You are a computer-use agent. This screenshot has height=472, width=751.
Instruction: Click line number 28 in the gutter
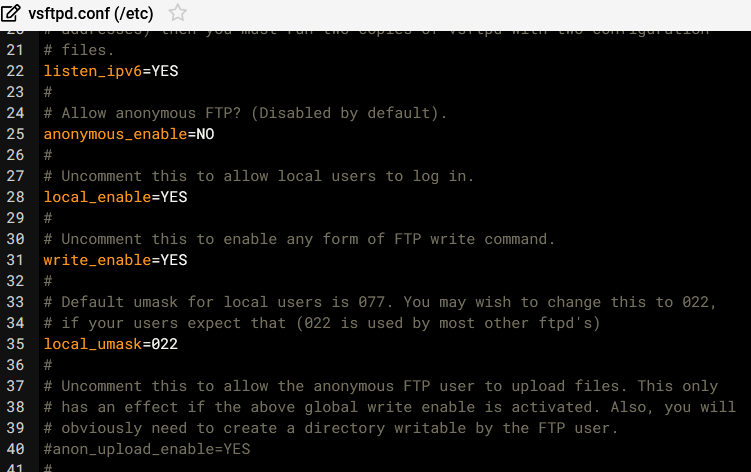[14, 197]
